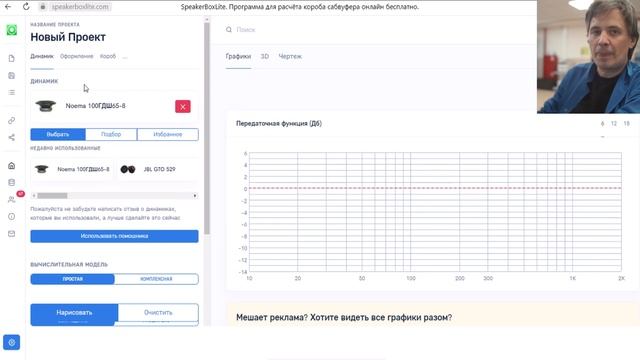
Task: Pick recently used JBL GTO 529 card
Action: 157,169
